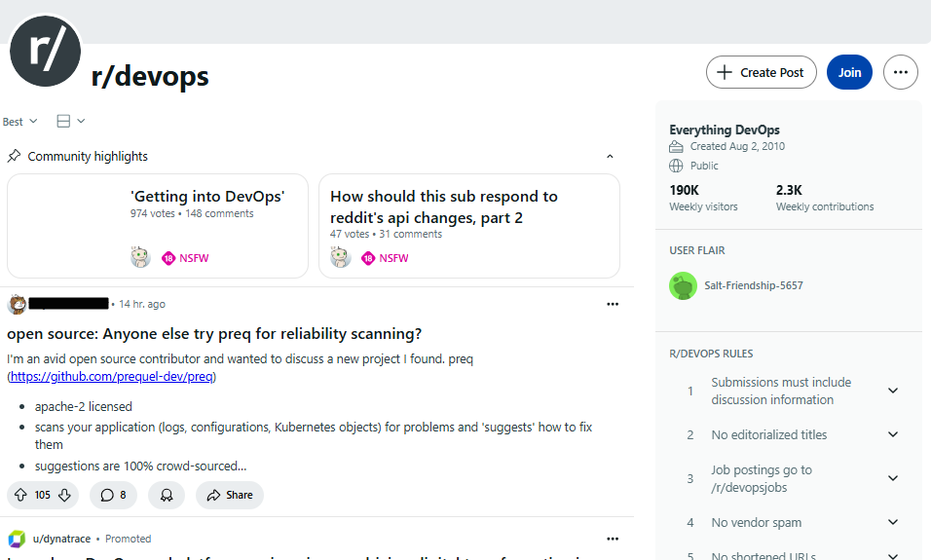Open the github.com/prequel-dev/preq link

pos(112,377)
